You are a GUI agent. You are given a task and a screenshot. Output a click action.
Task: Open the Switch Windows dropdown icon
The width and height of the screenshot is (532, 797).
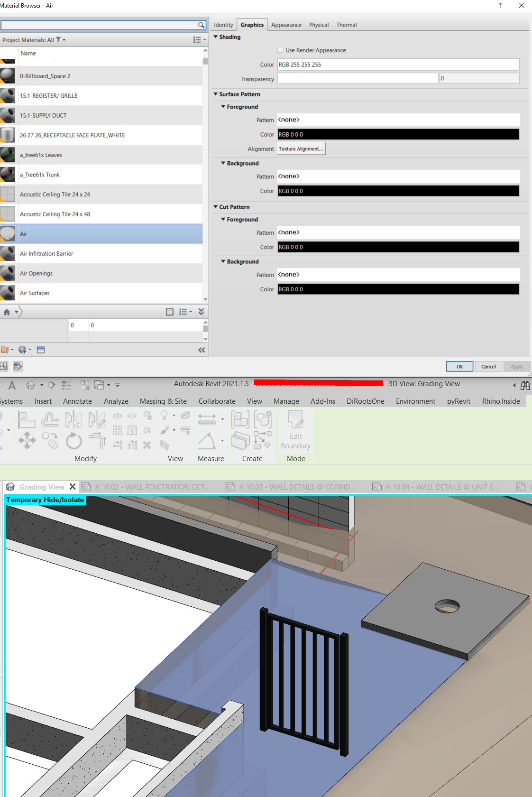tap(102, 385)
